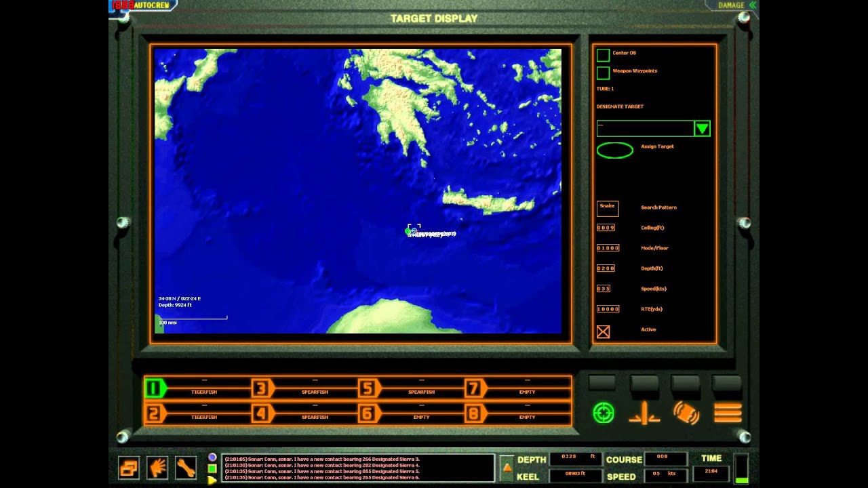Open the orange missile launch station icon
The image size is (868, 488).
644,413
